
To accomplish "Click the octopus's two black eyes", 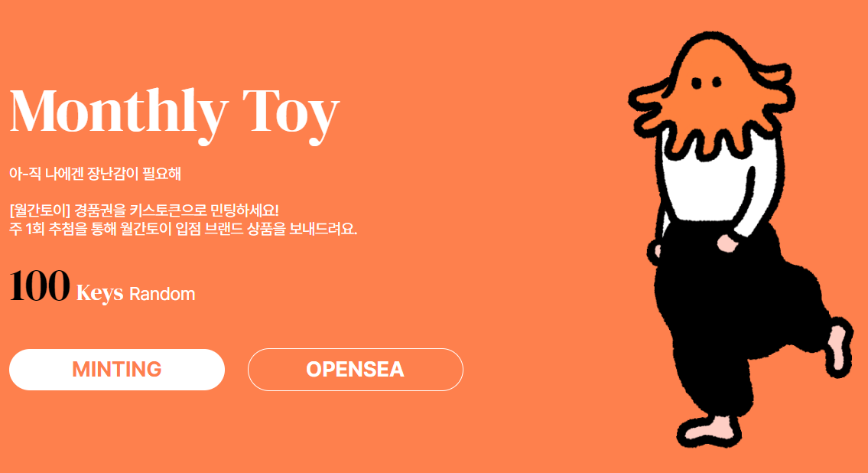I will pyautogui.click(x=707, y=83).
